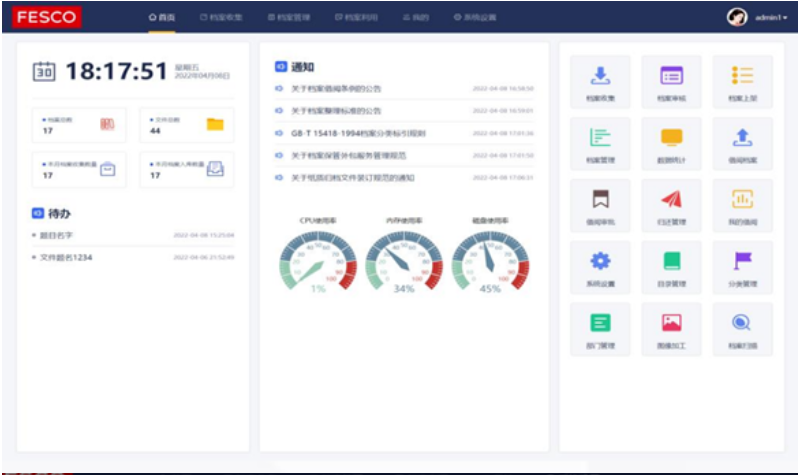This screenshot has height=475, width=800.
Task: Open the 档案收集 download shortcut tile
Action: click(x=600, y=81)
